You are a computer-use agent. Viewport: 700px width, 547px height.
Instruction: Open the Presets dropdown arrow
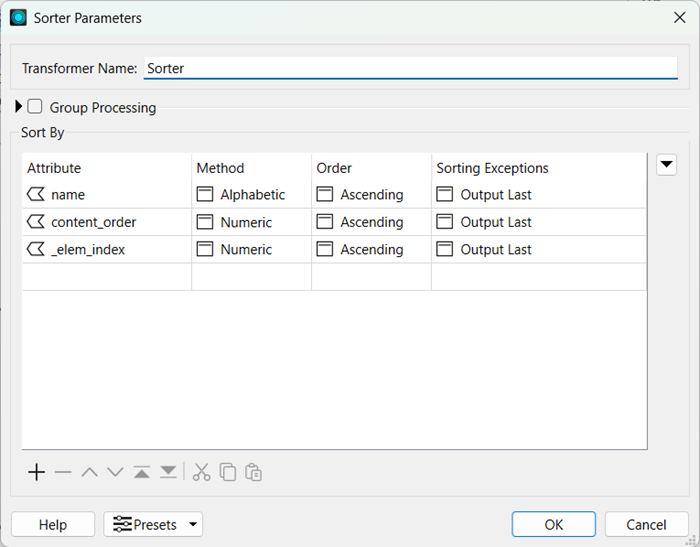coord(193,524)
